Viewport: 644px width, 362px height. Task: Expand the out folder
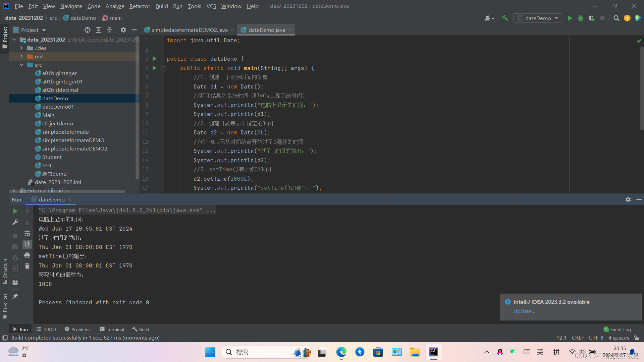pos(21,56)
